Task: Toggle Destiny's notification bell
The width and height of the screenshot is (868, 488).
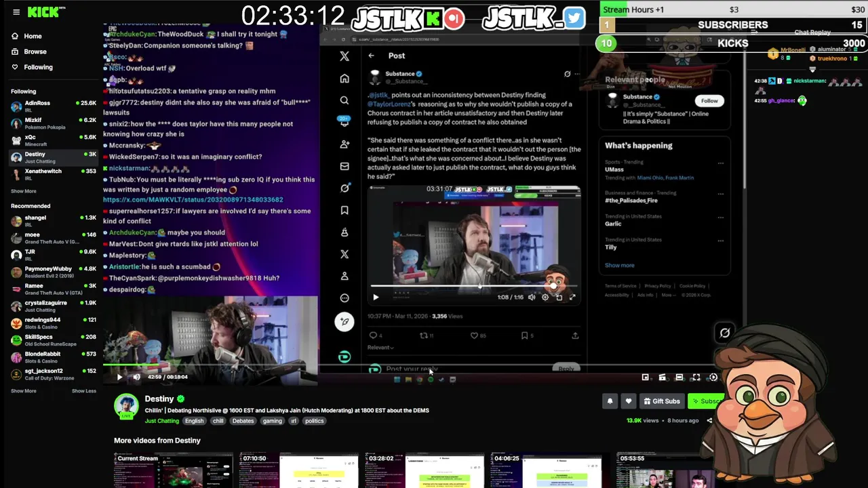Action: [x=610, y=401]
